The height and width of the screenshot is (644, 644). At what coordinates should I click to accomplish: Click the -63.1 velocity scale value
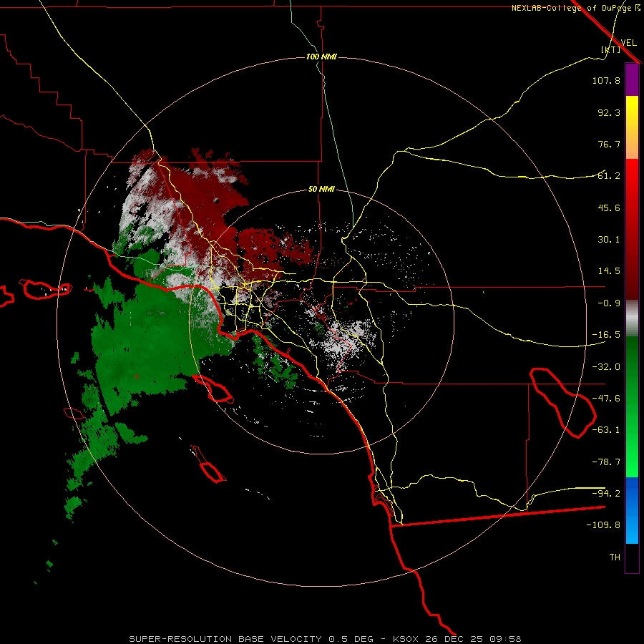click(606, 430)
